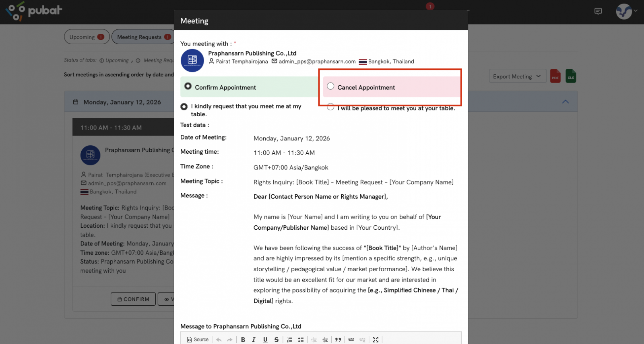Viewport: 644px width, 344px height.
Task: Click the underline icon in editor
Action: point(265,340)
